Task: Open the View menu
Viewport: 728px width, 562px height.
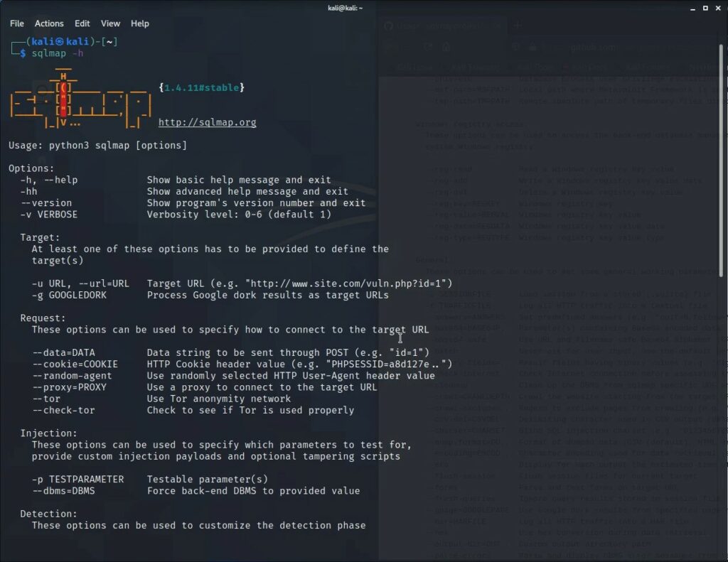Action: (110, 23)
